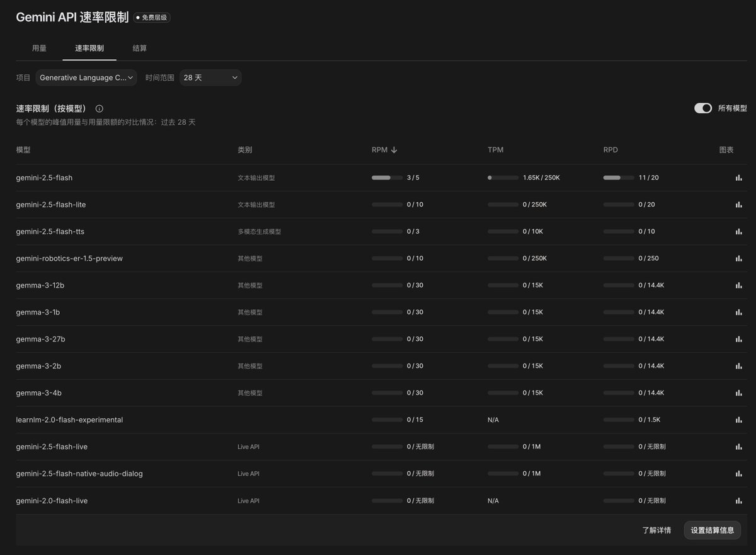Click the 了解详情 link
The image size is (756, 555).
656,530
